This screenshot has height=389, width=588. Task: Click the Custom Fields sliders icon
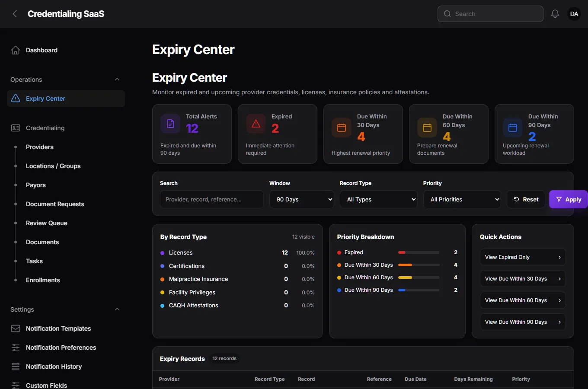tap(16, 385)
